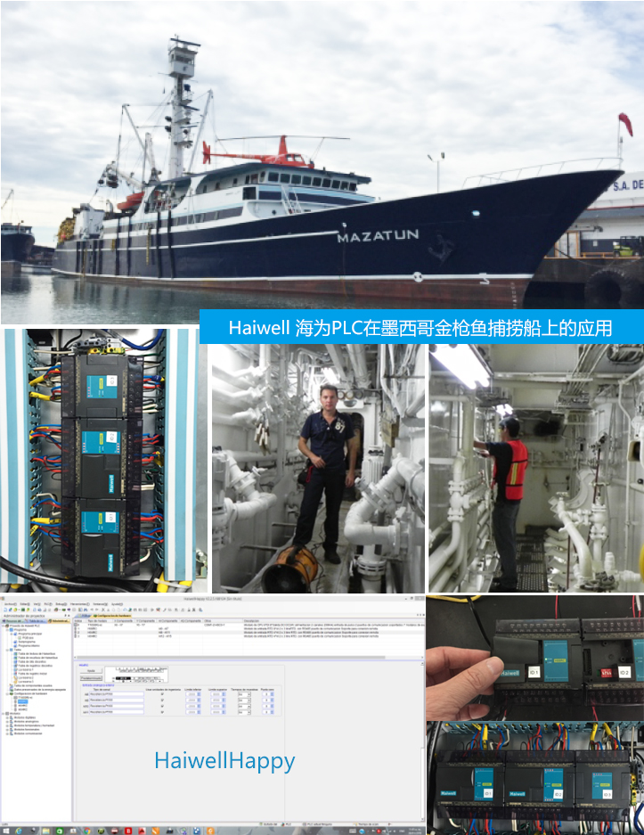
Task: Expand the Modulos digitales node
Action: 7,718
